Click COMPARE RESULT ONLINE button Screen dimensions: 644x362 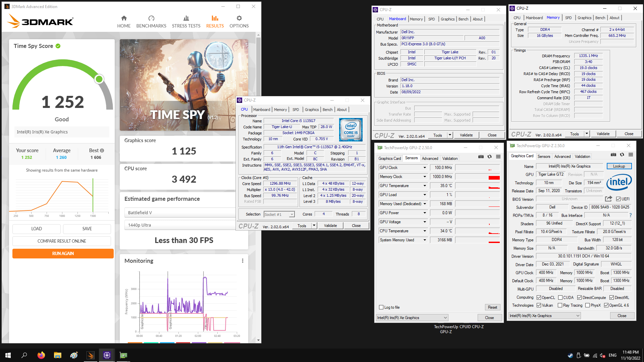tap(62, 241)
